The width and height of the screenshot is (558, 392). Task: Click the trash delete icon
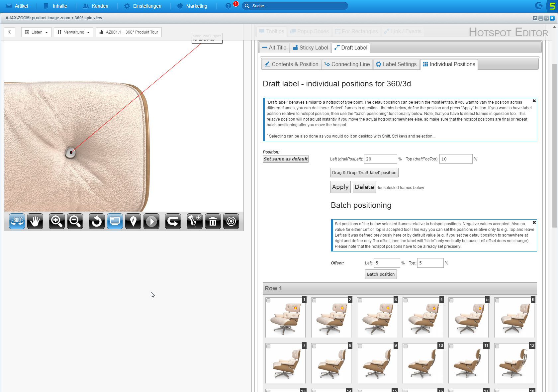[x=213, y=221]
